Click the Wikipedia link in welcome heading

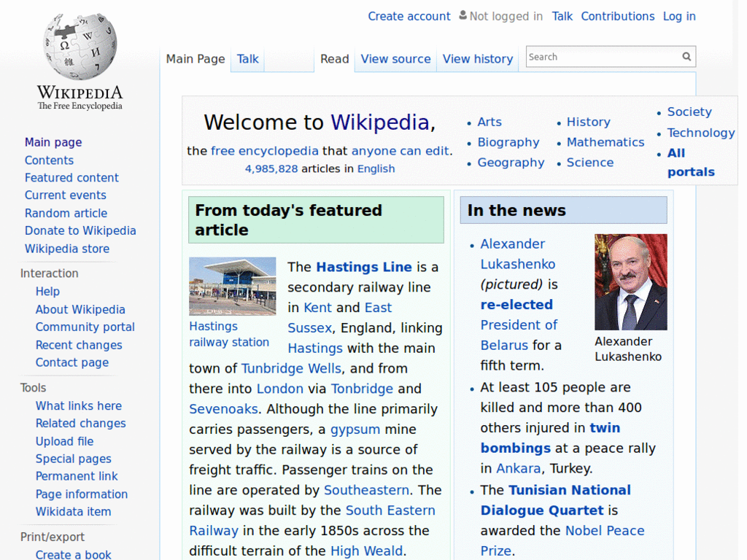point(380,122)
